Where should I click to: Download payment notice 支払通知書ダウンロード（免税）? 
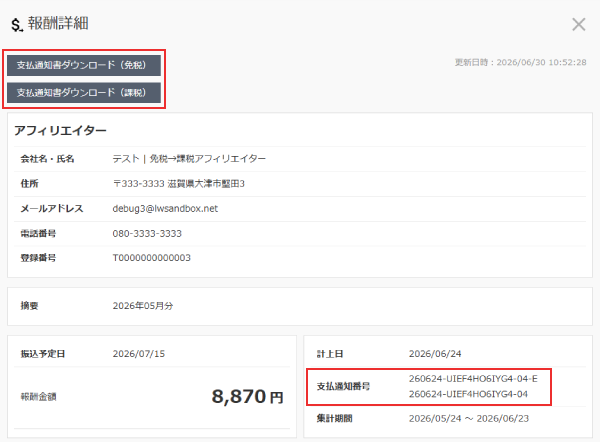tap(84, 65)
